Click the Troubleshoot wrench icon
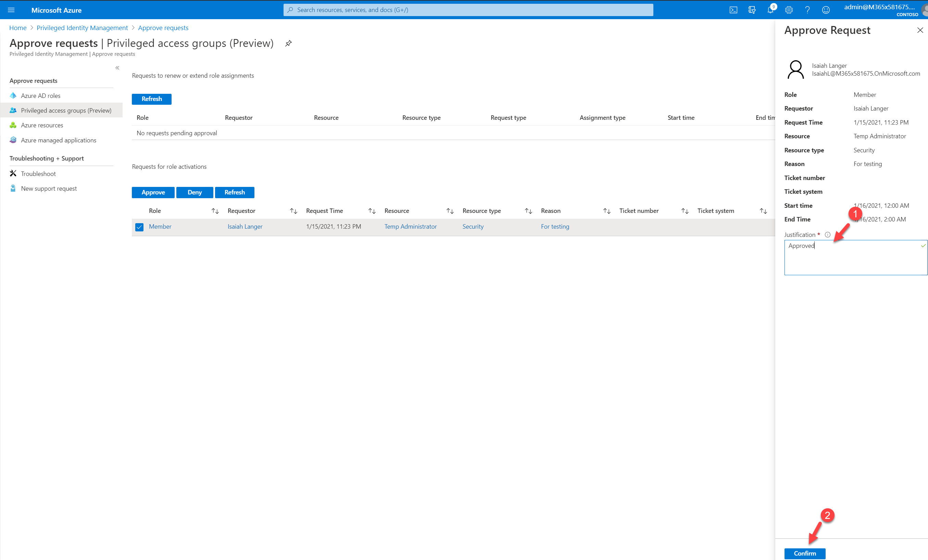The height and width of the screenshot is (560, 928). [13, 174]
